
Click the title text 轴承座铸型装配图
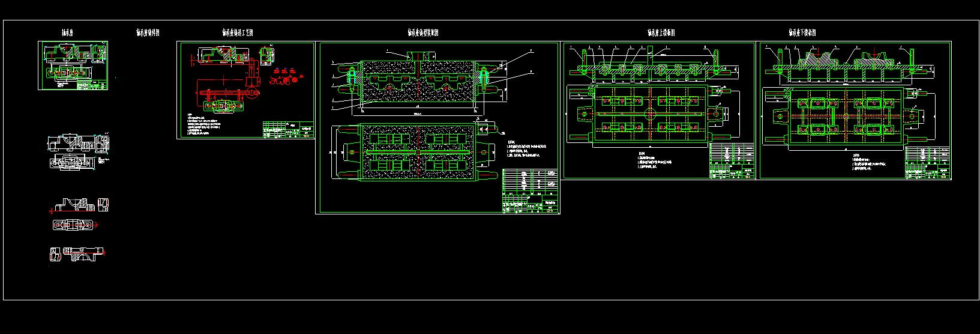pos(423,33)
